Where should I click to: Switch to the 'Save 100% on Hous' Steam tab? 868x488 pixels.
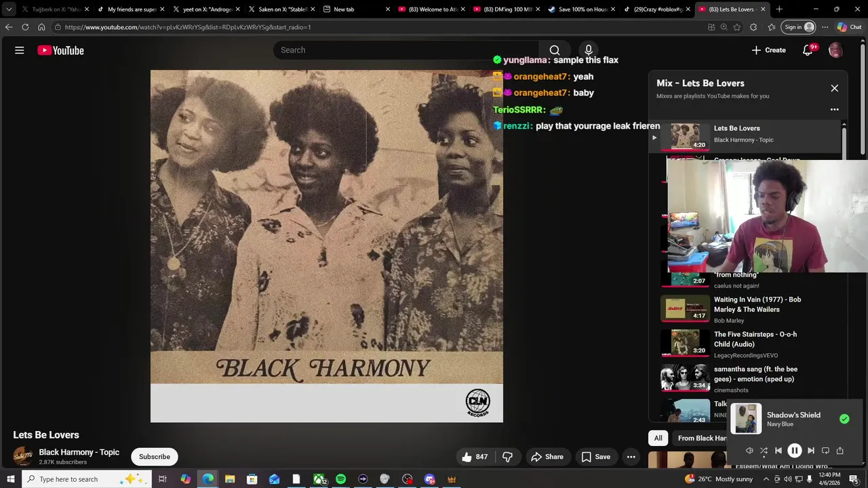583,9
